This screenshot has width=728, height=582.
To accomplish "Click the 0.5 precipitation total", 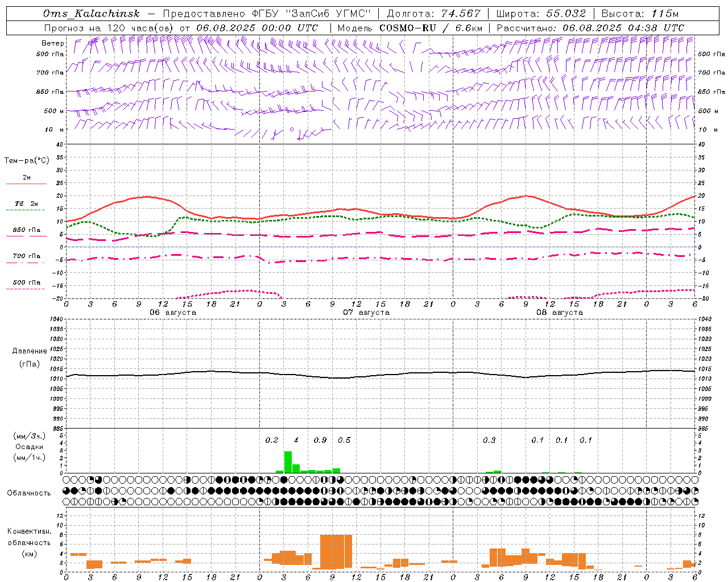I will (344, 440).
